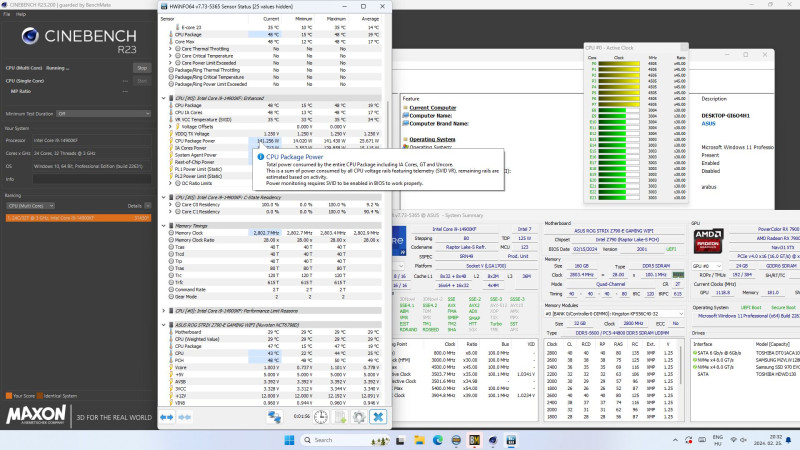Collapse the CPU Enhanced sensor group
The image size is (800, 450).
click(164, 97)
